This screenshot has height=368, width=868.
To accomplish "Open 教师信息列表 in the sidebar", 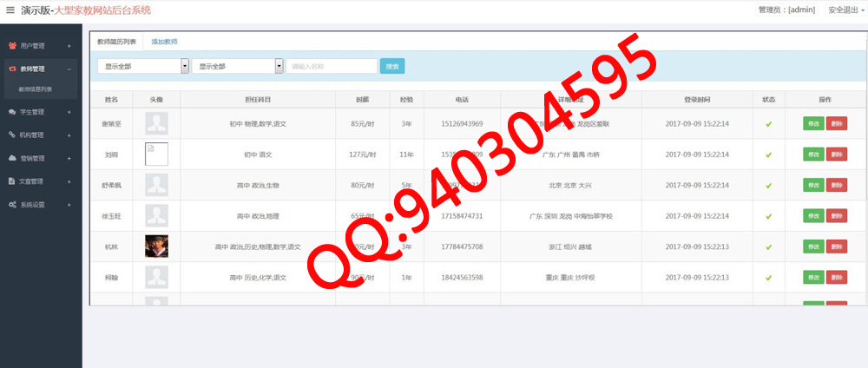I will tap(36, 89).
